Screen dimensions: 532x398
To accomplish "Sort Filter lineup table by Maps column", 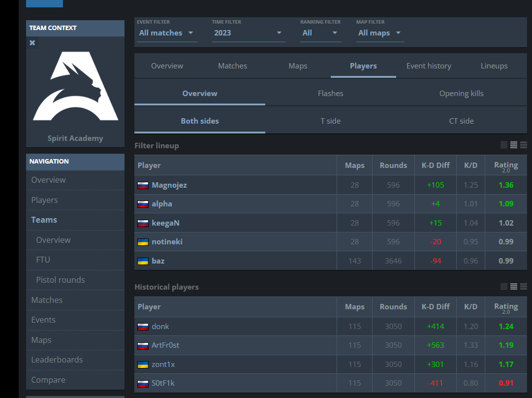I will (354, 166).
